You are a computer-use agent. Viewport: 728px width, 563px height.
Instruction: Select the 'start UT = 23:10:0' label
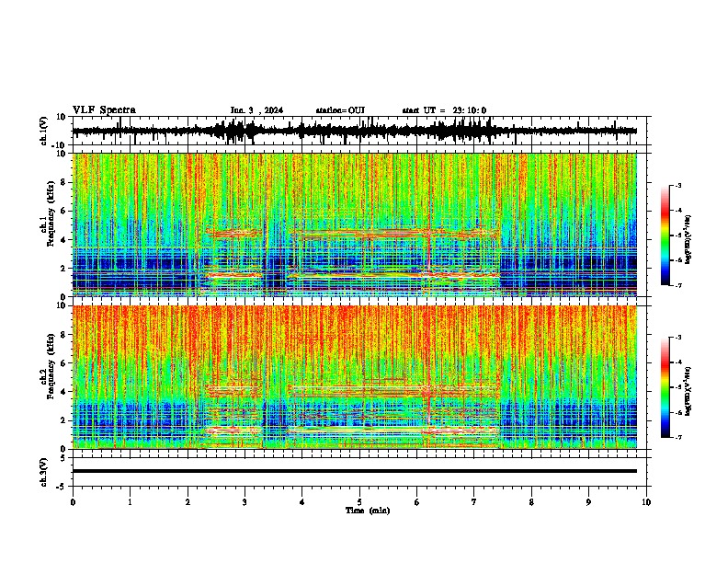coord(444,110)
